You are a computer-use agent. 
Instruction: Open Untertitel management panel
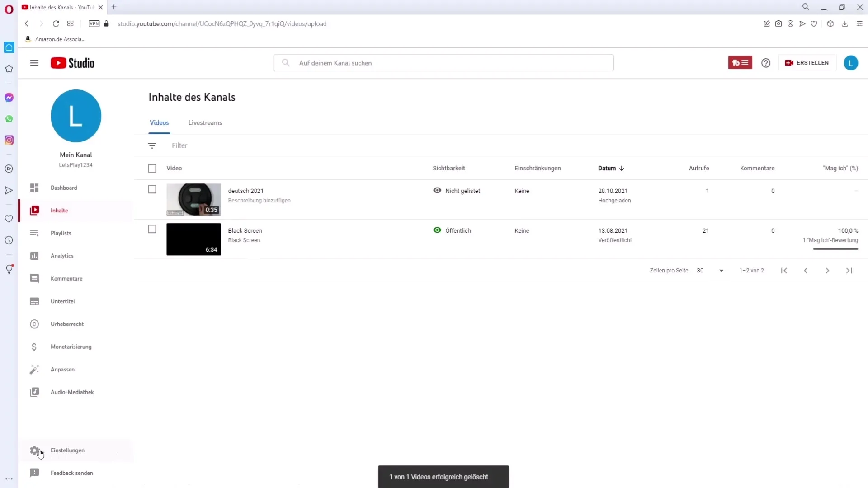62,301
